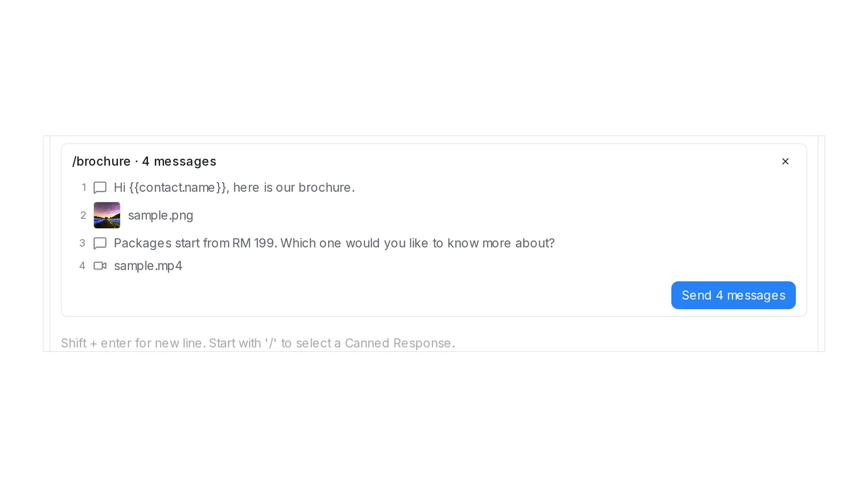Close the /brochure canned response preview
The image size is (868, 488).
point(785,161)
